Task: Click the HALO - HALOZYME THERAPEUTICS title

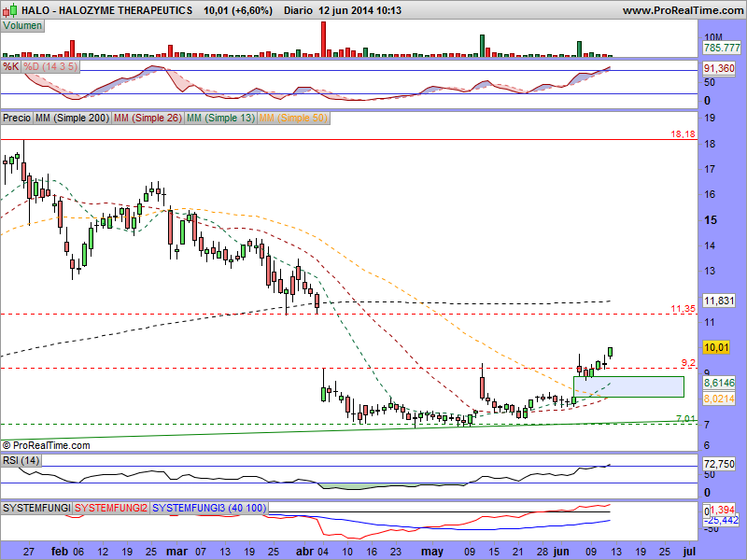Action: click(107, 10)
